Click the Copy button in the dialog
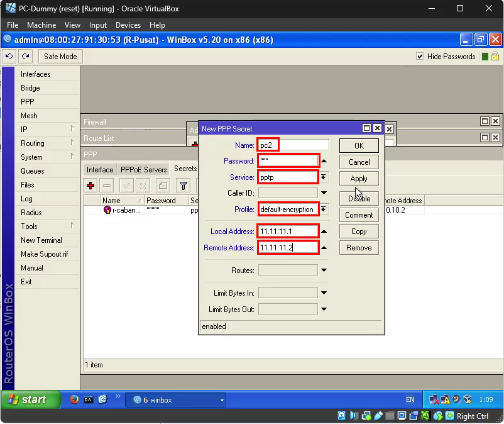This screenshot has width=504, height=424. [x=359, y=232]
